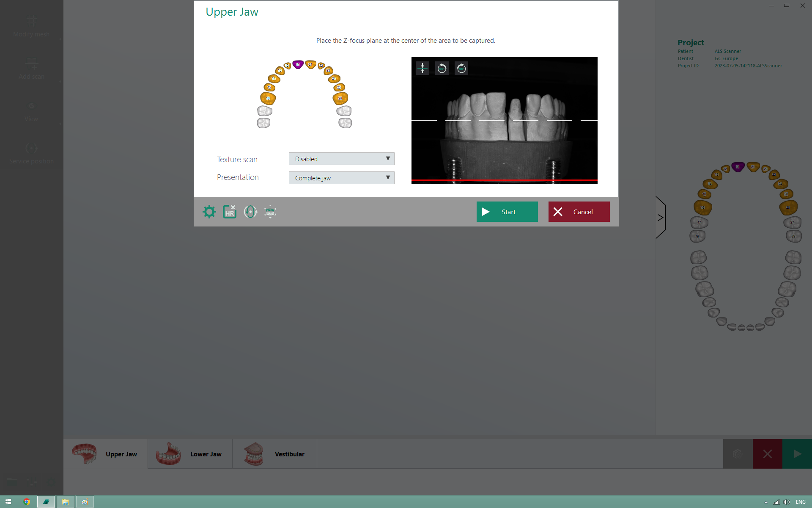Viewport: 812px width, 508px height.
Task: Switch to the Vestibular tab
Action: coord(274,453)
